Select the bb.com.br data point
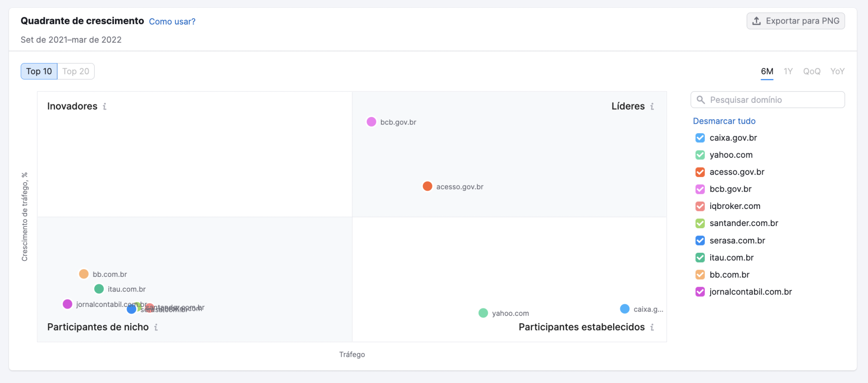 pyautogui.click(x=84, y=274)
